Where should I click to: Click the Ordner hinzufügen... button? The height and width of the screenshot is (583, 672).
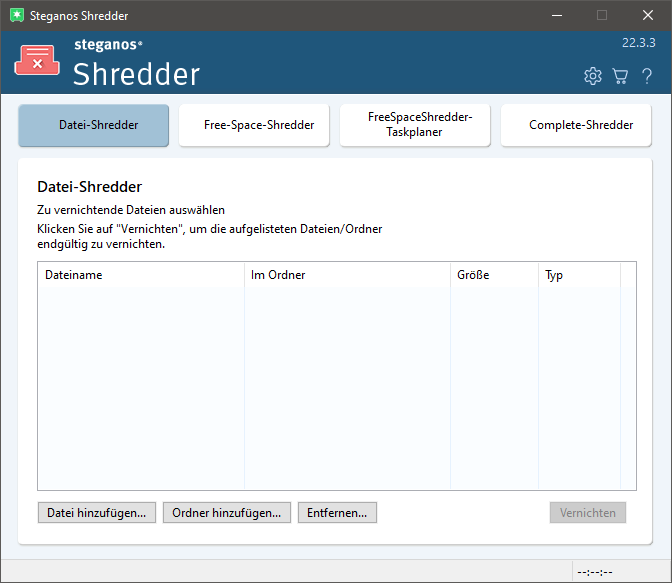227,513
